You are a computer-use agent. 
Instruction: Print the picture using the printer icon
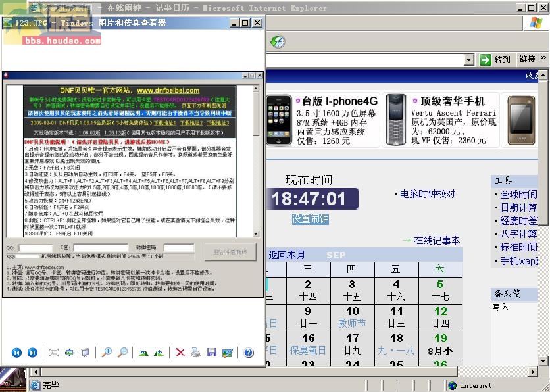pyautogui.click(x=196, y=353)
